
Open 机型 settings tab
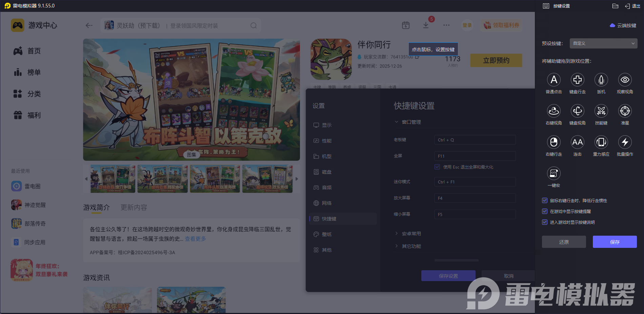(x=343, y=156)
